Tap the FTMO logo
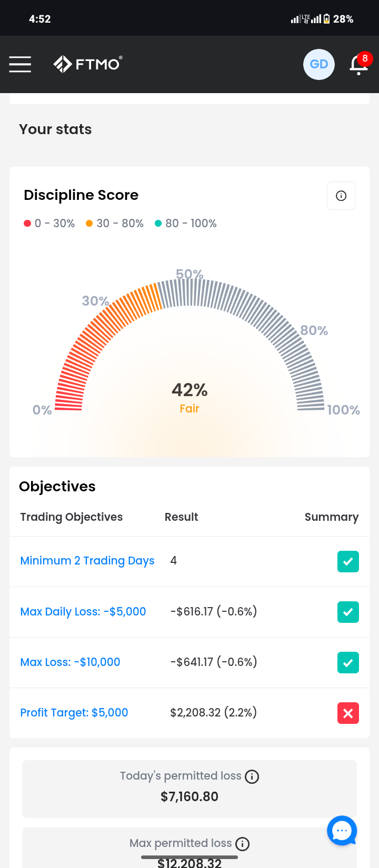This screenshot has height=868, width=379. (x=88, y=64)
